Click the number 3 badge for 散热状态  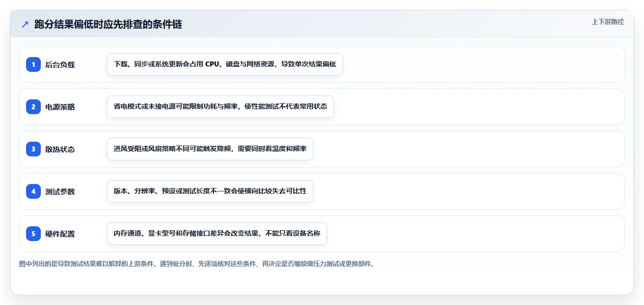[33, 149]
